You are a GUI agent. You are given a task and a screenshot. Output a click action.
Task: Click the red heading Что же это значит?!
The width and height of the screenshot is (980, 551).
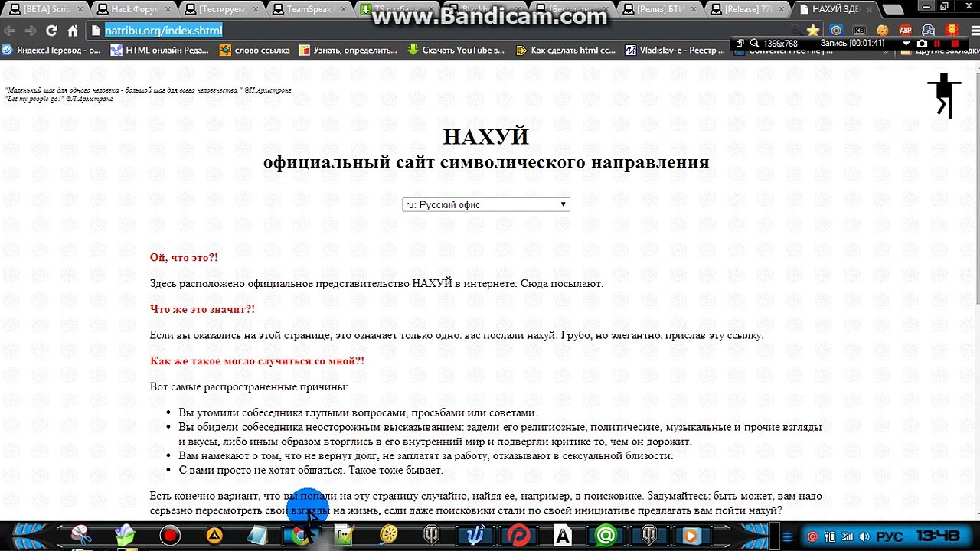click(x=202, y=309)
